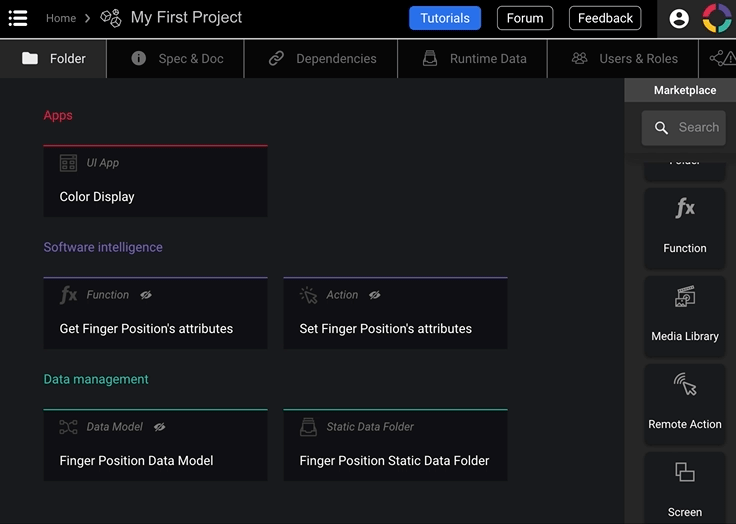Click the folder icon in Folder tab
Screen dimensions: 736x524
[30, 58]
